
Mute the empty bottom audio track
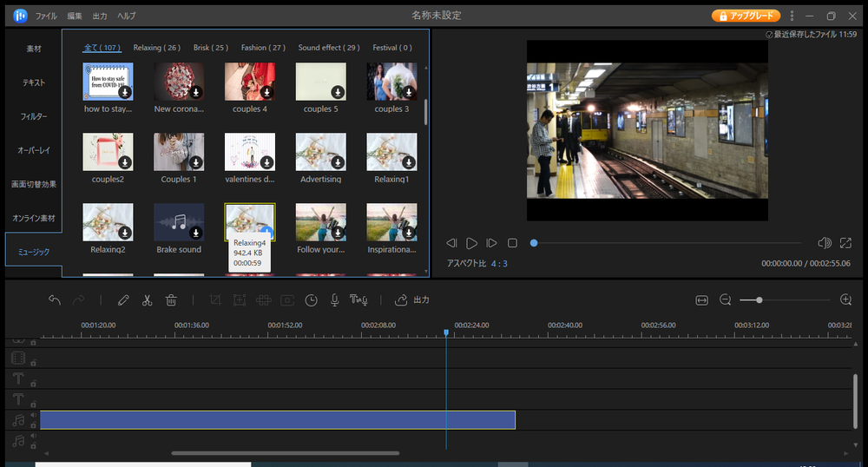coord(33,436)
